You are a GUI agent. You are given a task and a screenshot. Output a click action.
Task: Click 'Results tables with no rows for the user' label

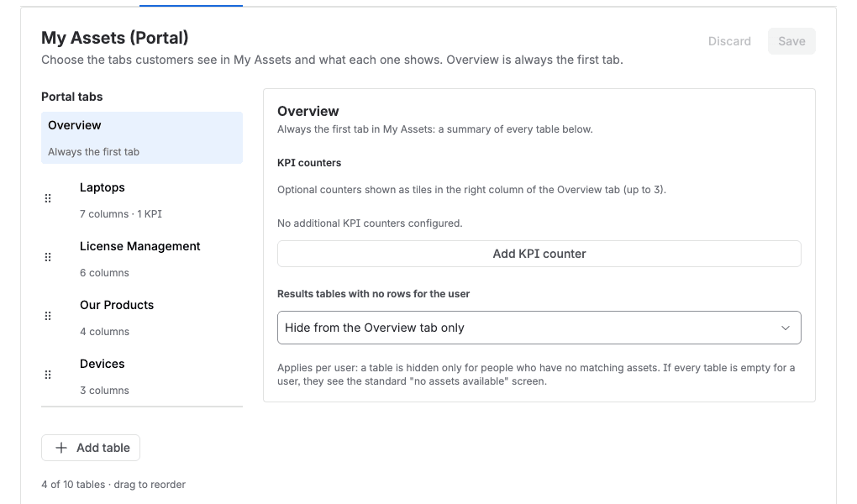(373, 293)
